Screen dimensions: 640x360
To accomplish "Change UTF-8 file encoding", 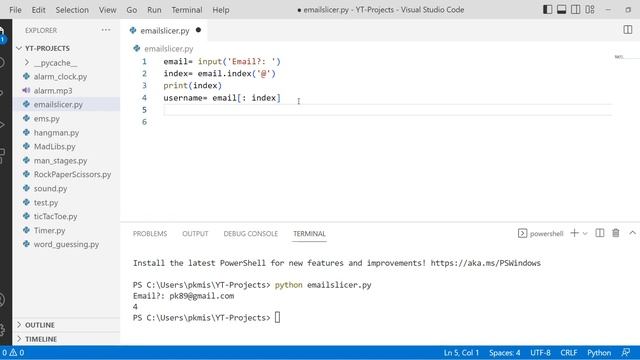I will click(540, 353).
